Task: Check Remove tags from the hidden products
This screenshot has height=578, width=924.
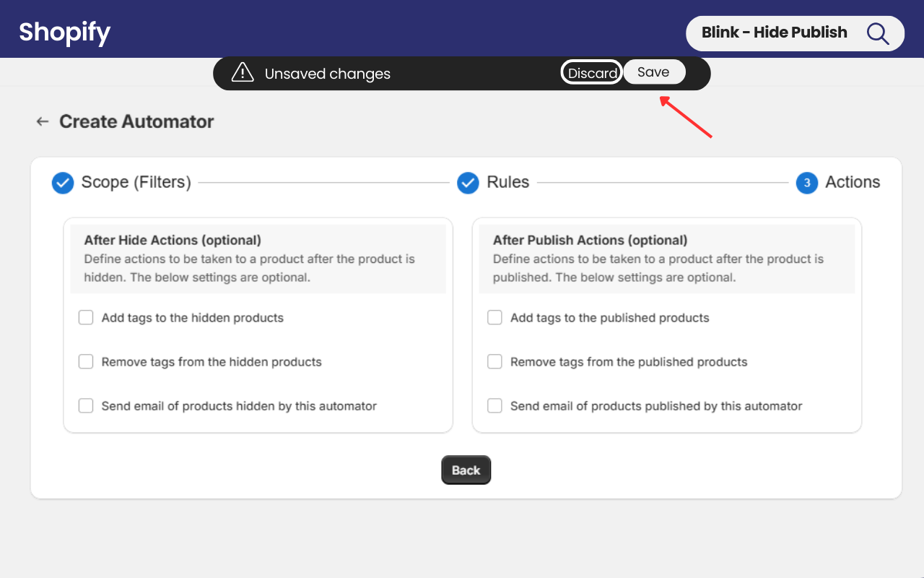Action: [86, 362]
